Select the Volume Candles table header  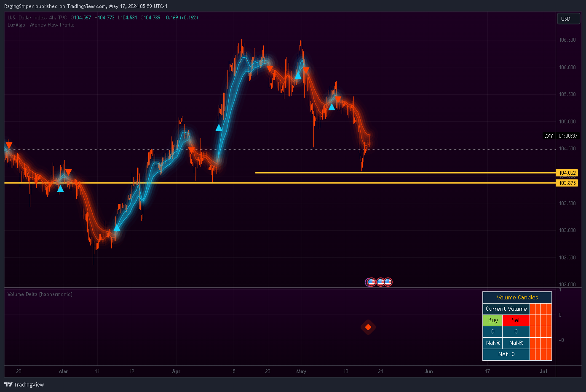517,297
